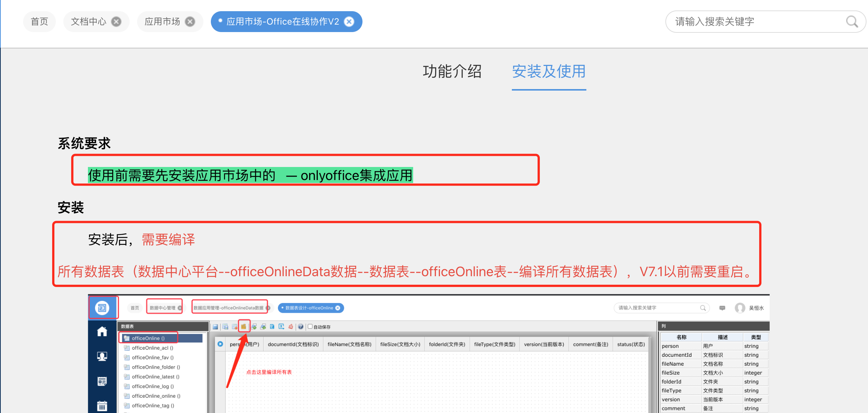
Task: Click the yellow compile-all-tables icon in embedded toolbar
Action: [x=244, y=327]
